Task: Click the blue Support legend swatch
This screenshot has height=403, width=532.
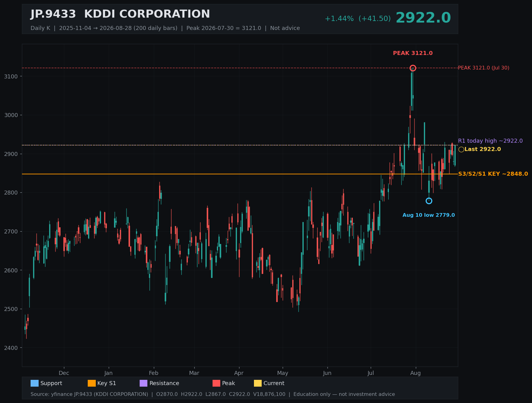Action: click(35, 383)
